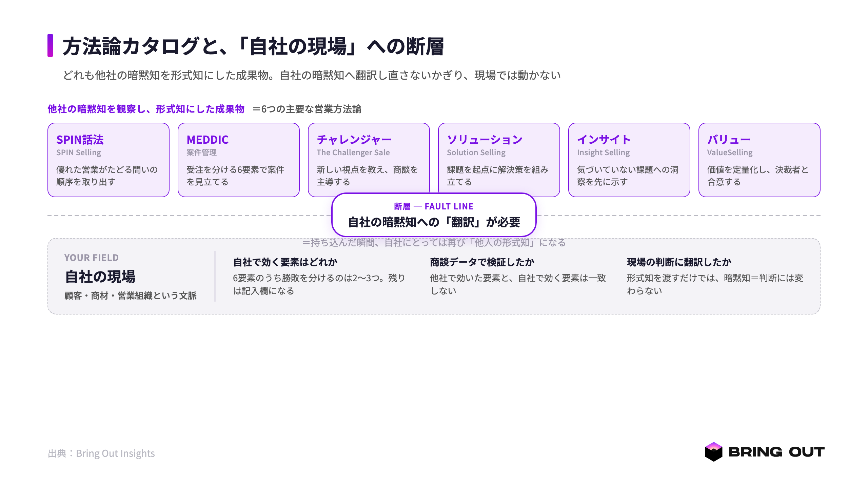Click text 6要素のうち勝敗を分けるのは
This screenshot has height=488, width=868.
pos(319,284)
